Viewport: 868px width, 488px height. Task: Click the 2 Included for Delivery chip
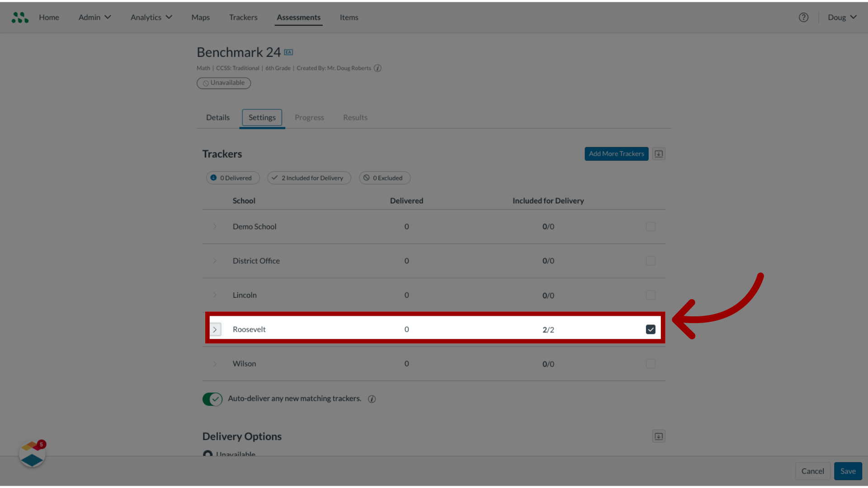tap(309, 178)
